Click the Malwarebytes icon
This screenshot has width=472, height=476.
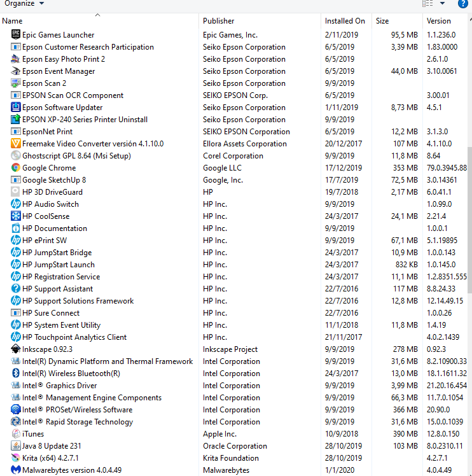(x=15, y=470)
